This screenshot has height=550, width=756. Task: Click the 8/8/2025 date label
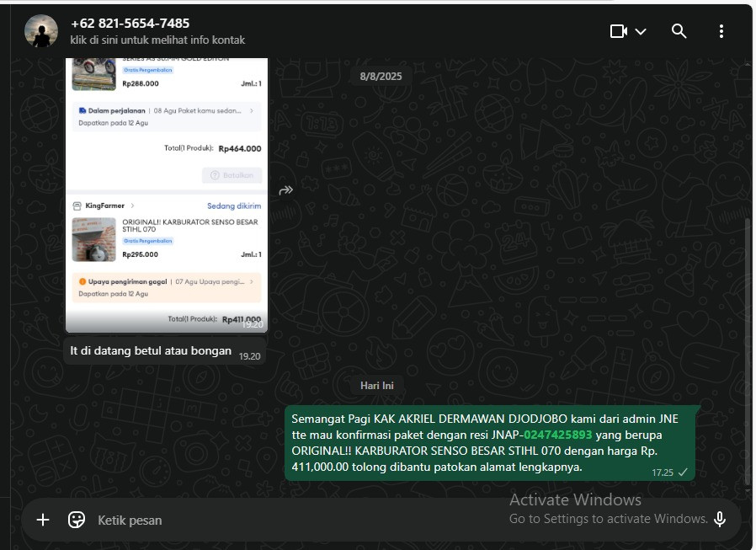coord(381,77)
